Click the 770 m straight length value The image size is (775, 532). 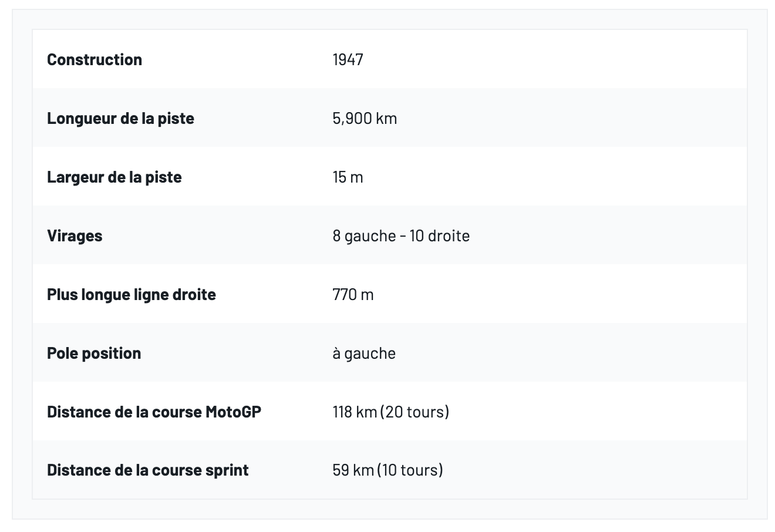[x=353, y=295]
